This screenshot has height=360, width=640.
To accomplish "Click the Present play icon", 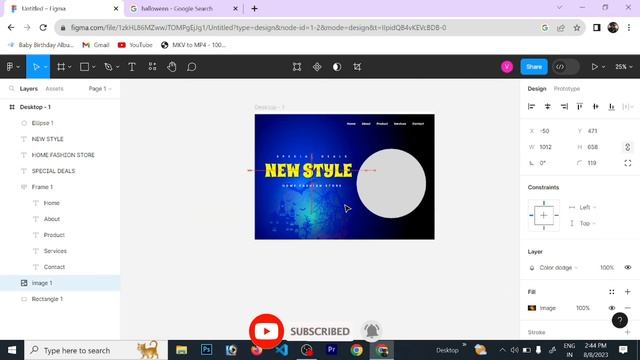I will (595, 67).
